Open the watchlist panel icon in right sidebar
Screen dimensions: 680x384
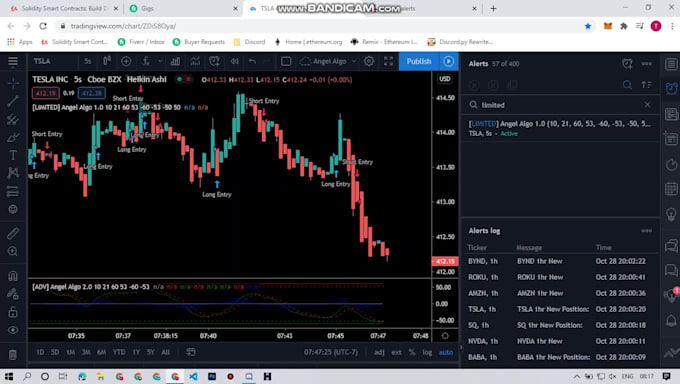671,64
